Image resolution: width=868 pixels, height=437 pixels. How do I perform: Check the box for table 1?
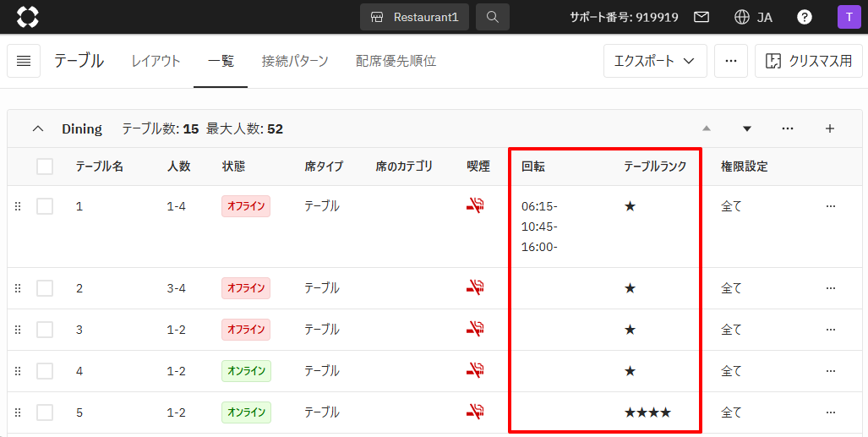(x=45, y=206)
